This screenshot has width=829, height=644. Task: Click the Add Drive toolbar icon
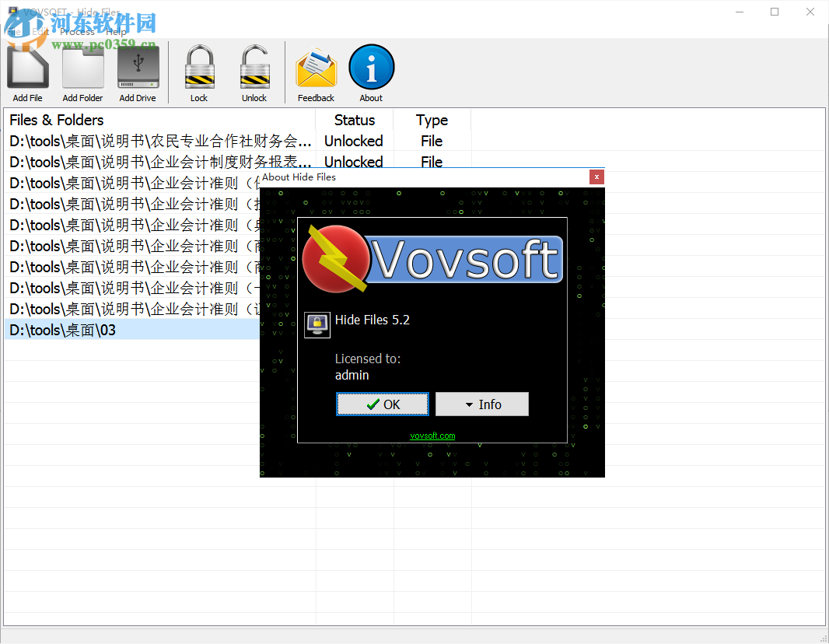tap(138, 68)
